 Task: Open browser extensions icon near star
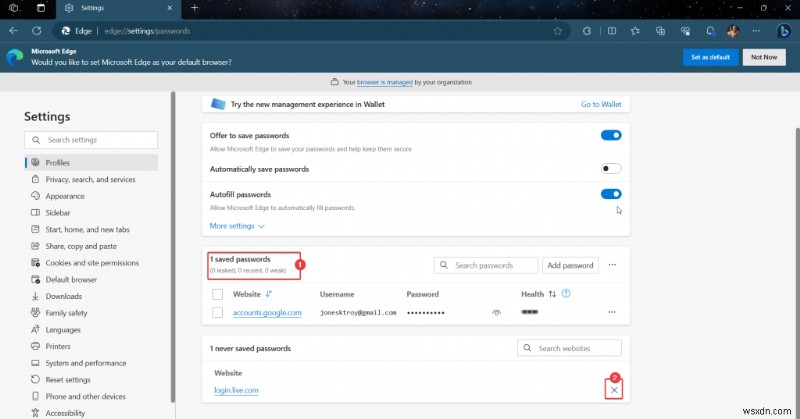point(587,31)
